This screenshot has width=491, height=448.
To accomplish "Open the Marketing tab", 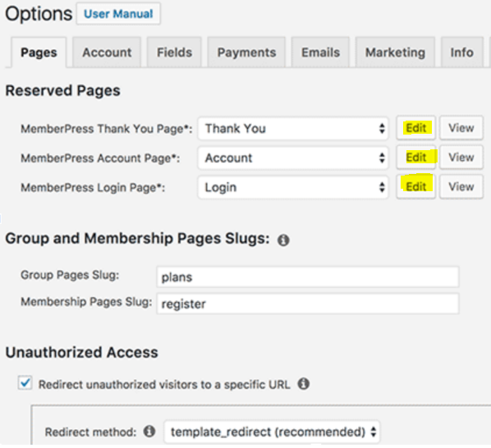I will [395, 53].
